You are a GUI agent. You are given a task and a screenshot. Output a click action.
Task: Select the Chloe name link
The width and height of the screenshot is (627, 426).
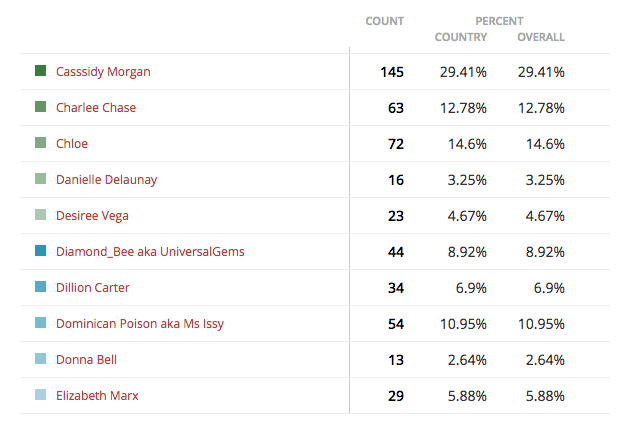[72, 144]
